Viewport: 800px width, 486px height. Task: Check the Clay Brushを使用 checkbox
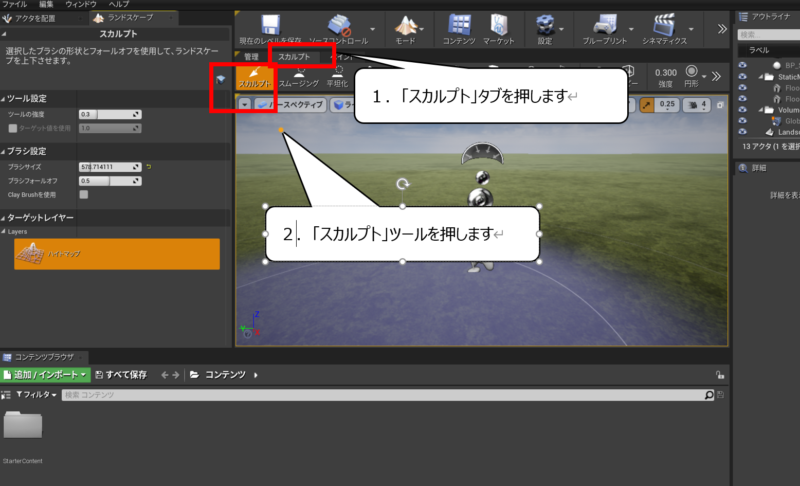coord(84,194)
